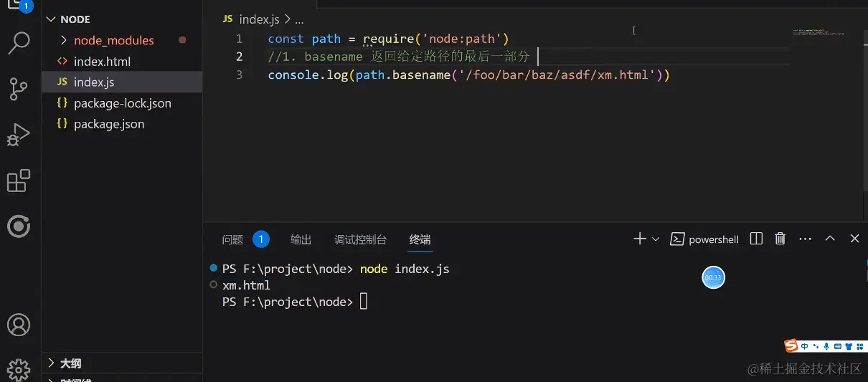Click the 00:33 recording timer bubble

713,277
